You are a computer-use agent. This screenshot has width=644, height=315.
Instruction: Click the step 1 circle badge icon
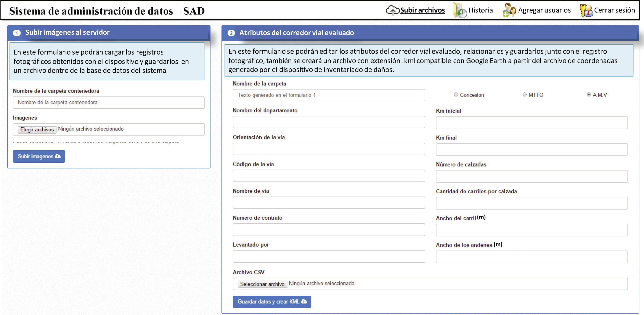click(x=17, y=33)
